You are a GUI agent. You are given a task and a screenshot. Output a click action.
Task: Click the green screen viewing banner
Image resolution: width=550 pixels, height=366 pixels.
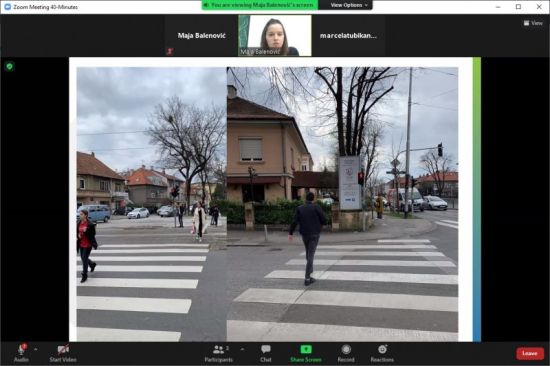pyautogui.click(x=260, y=5)
